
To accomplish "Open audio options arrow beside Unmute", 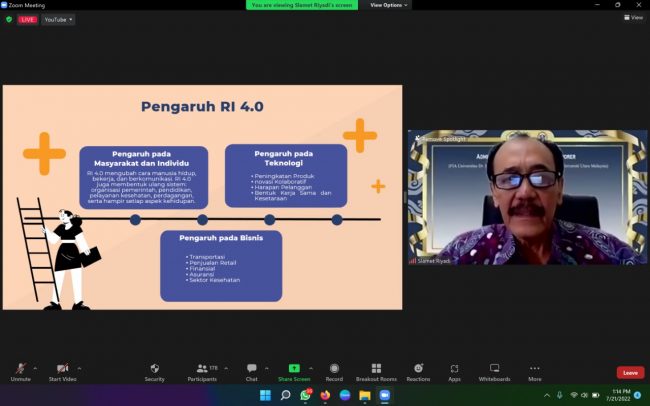I will (35, 368).
